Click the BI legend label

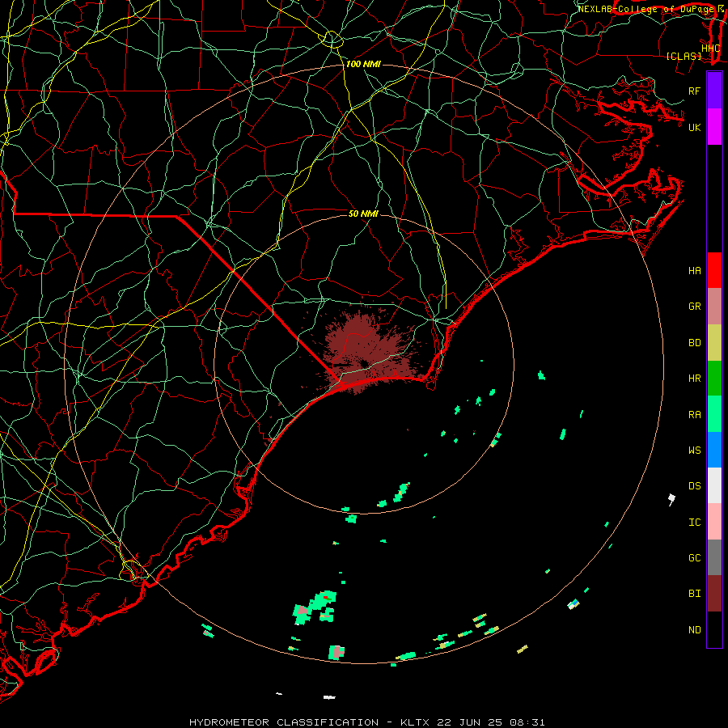(695, 594)
